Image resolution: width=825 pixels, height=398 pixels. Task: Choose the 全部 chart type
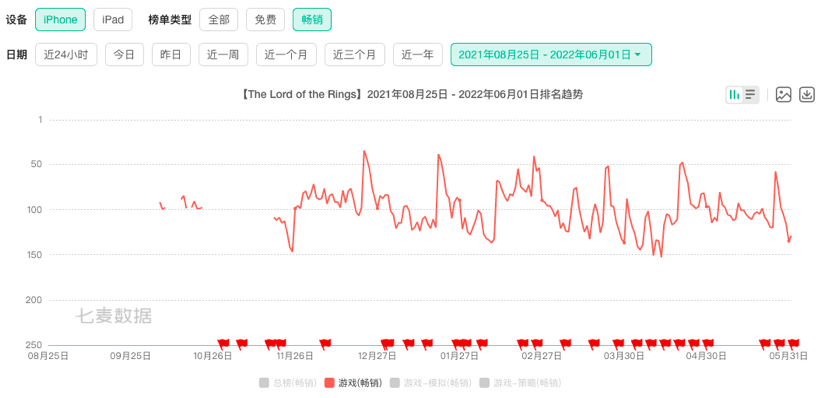point(219,20)
